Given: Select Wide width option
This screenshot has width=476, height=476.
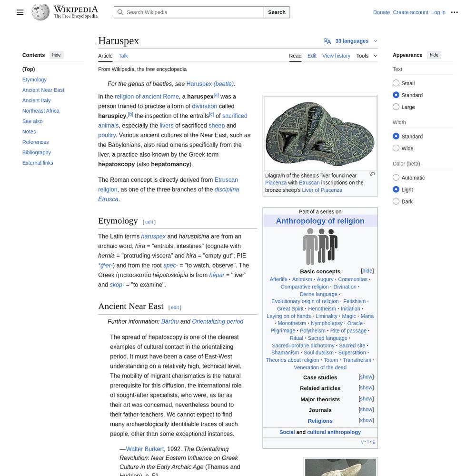Looking at the screenshot, I should pyautogui.click(x=396, y=148).
